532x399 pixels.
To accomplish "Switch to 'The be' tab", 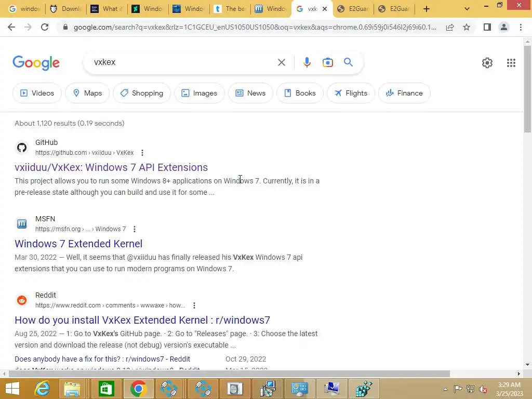I will click(x=230, y=9).
